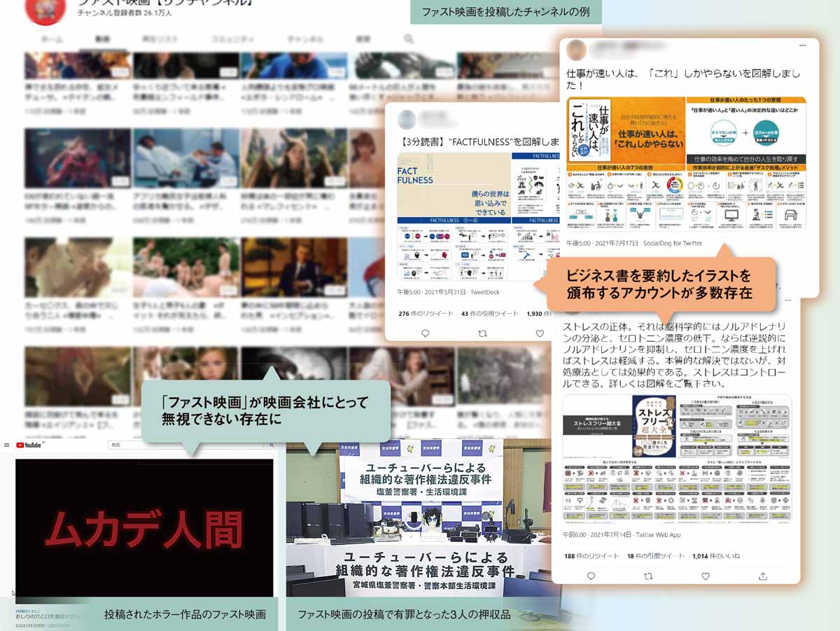The image size is (840, 631).
Task: Play the ムカデ人間 video in the player
Action: [x=144, y=527]
